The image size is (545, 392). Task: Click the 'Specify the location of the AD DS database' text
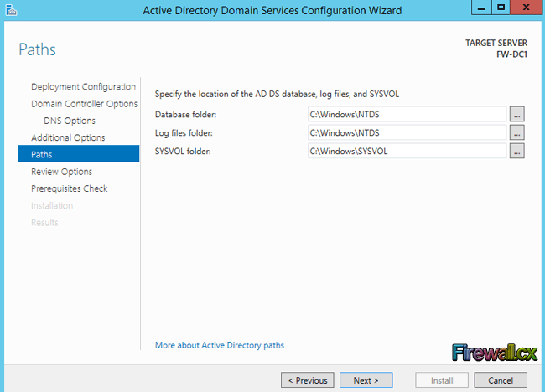coord(277,94)
